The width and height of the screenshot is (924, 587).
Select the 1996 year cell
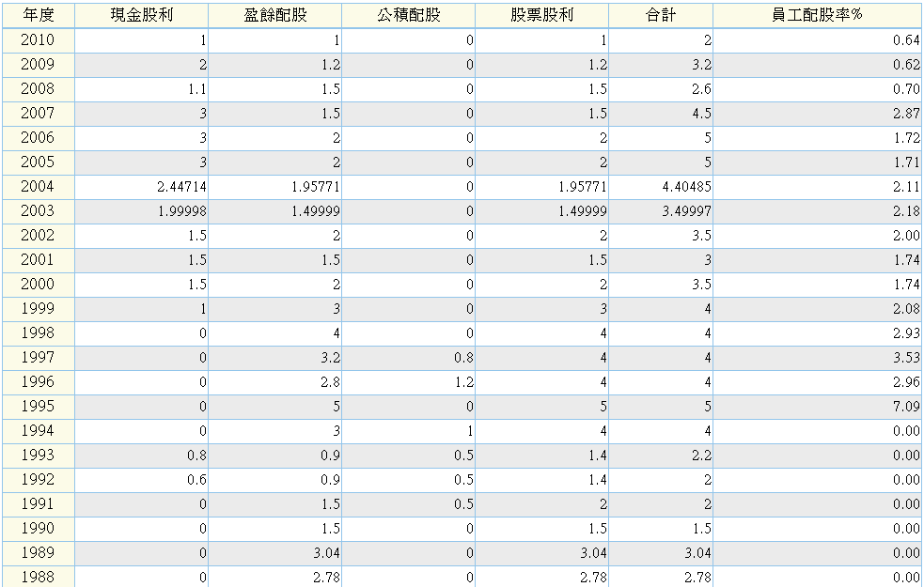coord(39,382)
